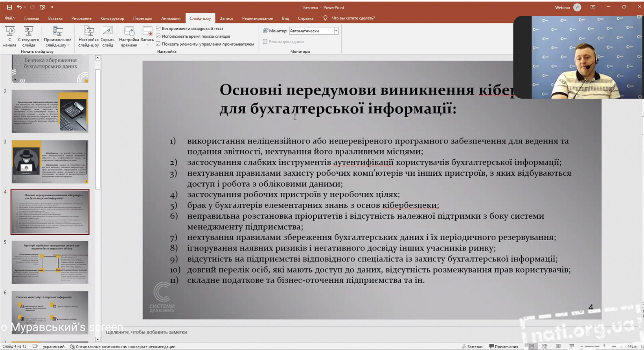
Task: Toggle 'Использовать время показа слайдов' checkbox
Action: coord(158,36)
